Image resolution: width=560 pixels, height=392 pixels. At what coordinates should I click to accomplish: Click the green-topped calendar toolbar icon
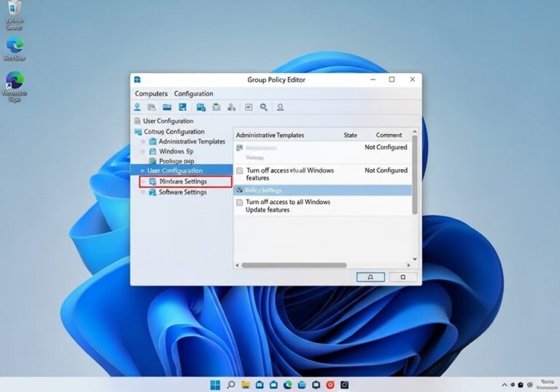[x=217, y=107]
